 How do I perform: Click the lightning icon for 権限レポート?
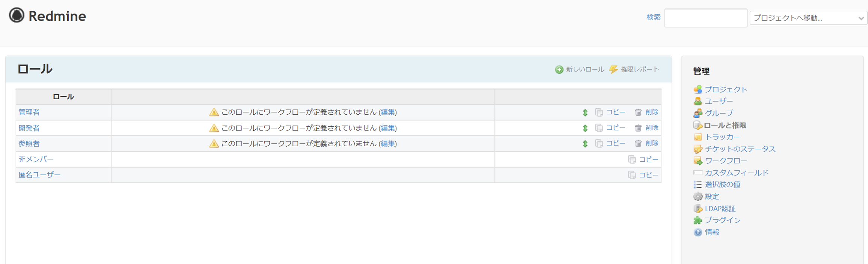coord(613,70)
